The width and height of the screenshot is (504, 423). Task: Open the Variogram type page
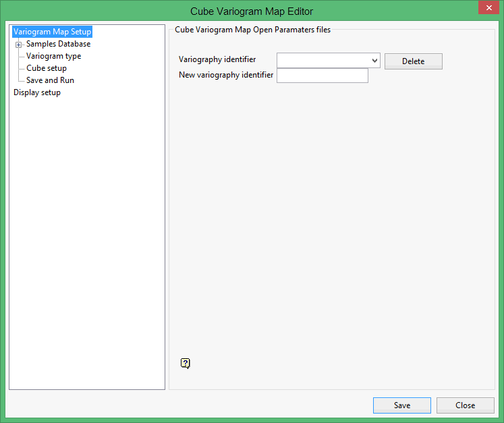click(53, 56)
